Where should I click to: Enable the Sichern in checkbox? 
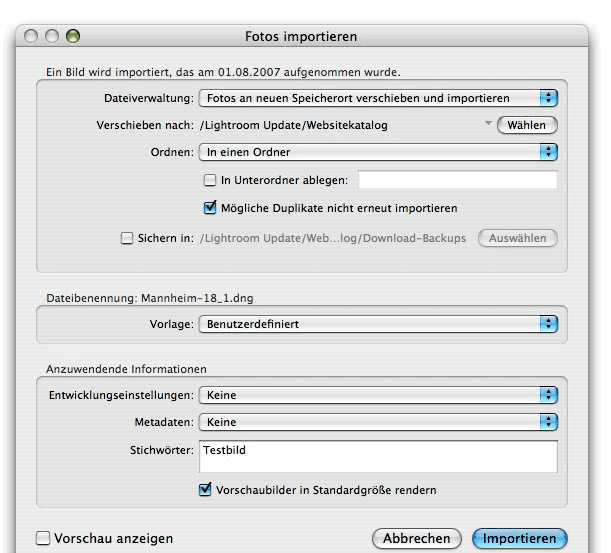127,238
